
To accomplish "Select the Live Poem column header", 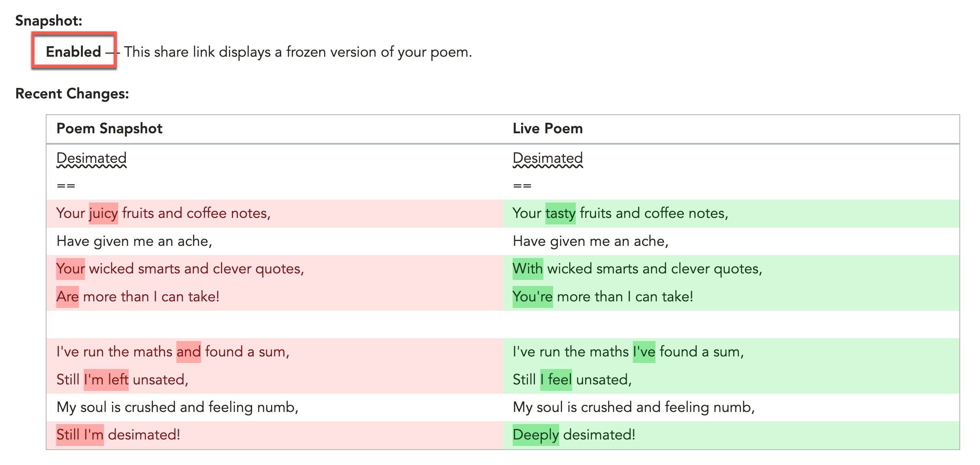I will 547,128.
